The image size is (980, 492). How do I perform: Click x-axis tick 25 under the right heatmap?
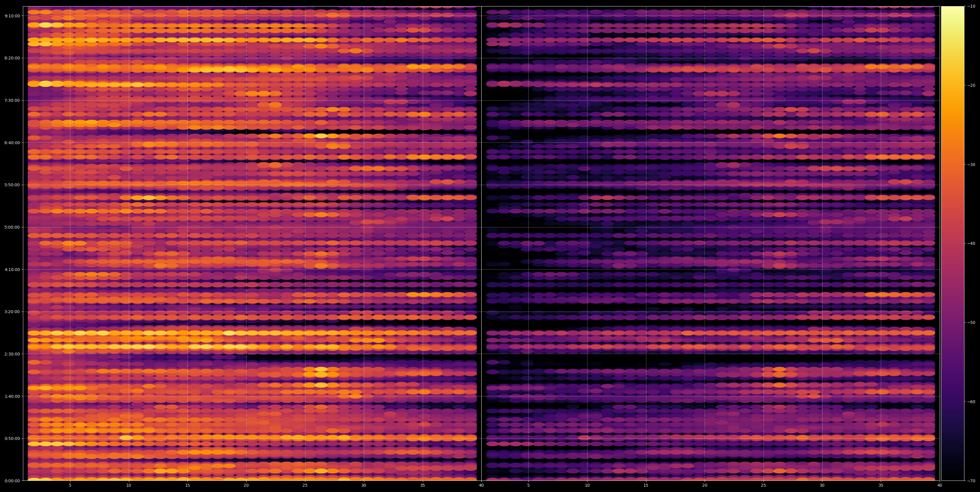click(x=763, y=486)
